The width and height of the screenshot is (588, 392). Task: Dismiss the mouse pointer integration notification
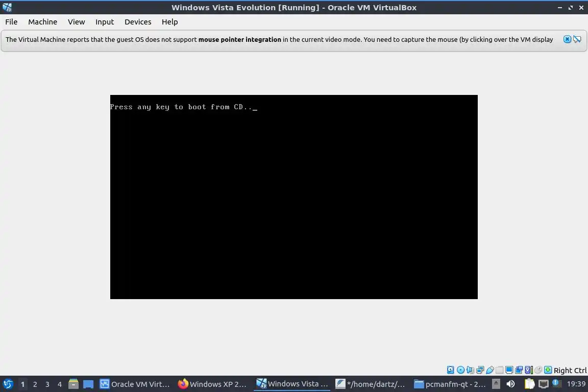[567, 39]
